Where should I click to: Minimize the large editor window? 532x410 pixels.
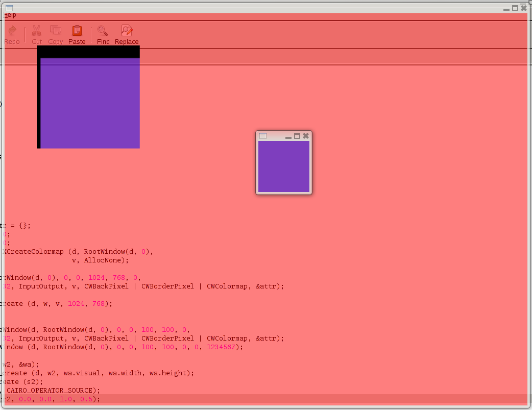click(x=506, y=9)
